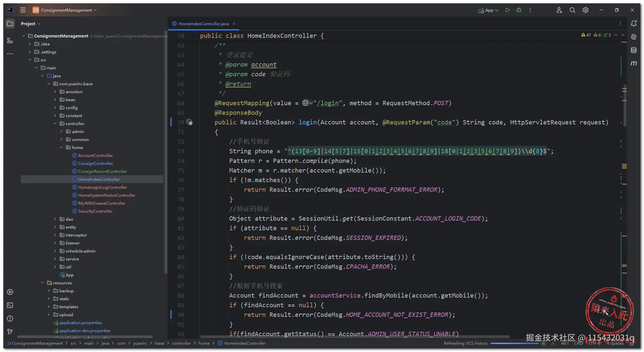Open SecurityController in the project tree
Viewport: 644px width, 352px height.
point(95,211)
